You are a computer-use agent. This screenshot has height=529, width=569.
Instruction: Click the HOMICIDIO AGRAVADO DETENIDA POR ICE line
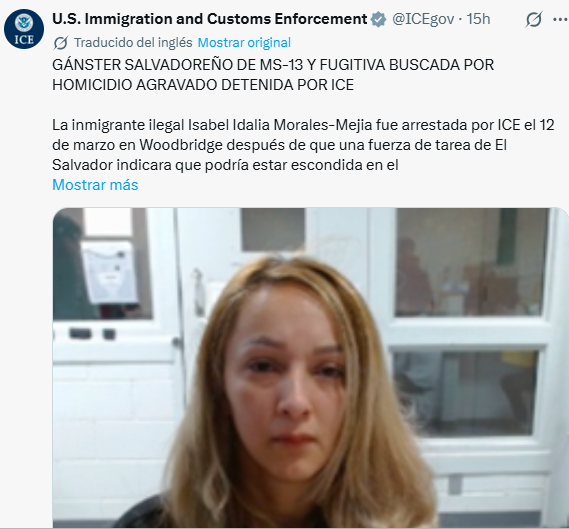click(203, 85)
